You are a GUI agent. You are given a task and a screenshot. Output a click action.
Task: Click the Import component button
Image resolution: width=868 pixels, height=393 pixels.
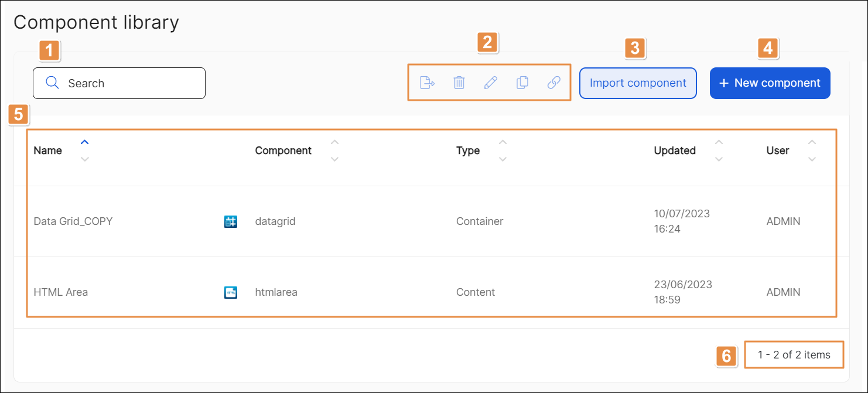[637, 83]
